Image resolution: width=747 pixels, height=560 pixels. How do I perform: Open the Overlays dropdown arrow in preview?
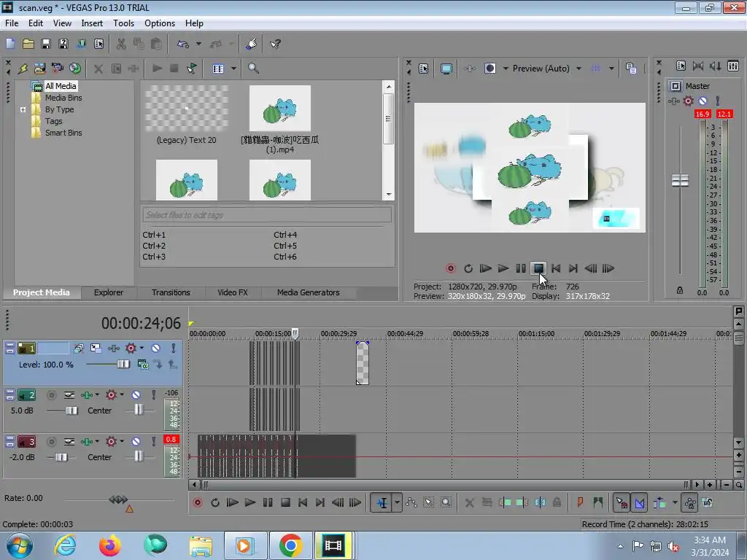pos(611,69)
